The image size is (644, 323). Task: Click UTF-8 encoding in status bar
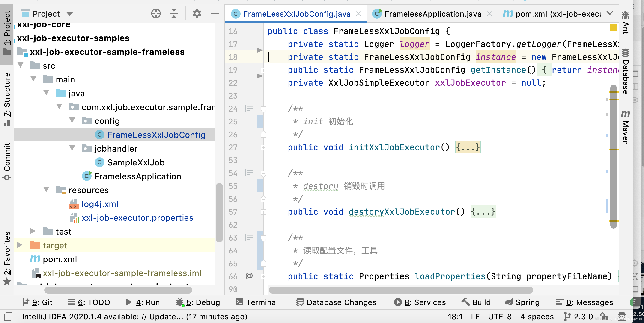click(x=500, y=317)
